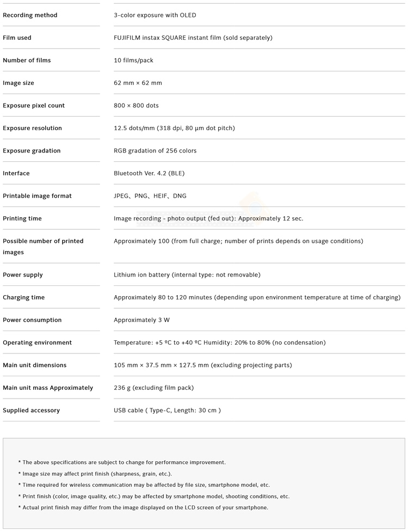Click 'Approximately 3 W' power consumption value
Viewport: 408px width, 532px height.
pos(141,320)
